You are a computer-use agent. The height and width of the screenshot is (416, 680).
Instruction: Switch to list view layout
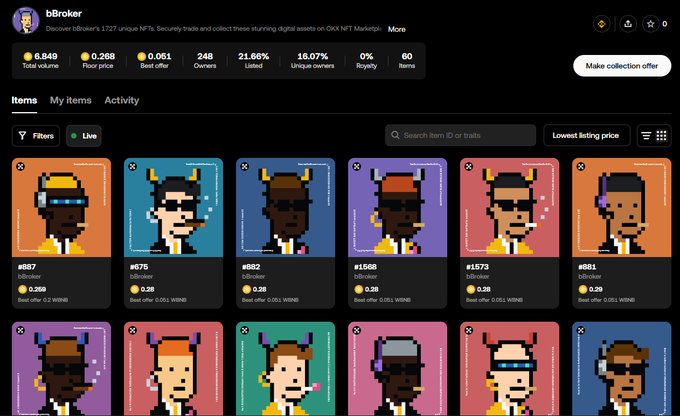646,136
